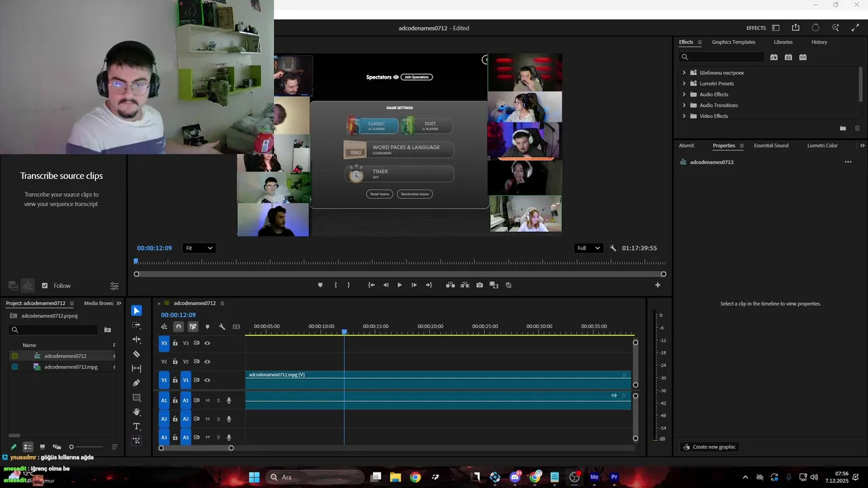Step forward one frame
The height and width of the screenshot is (488, 868).
414,285
